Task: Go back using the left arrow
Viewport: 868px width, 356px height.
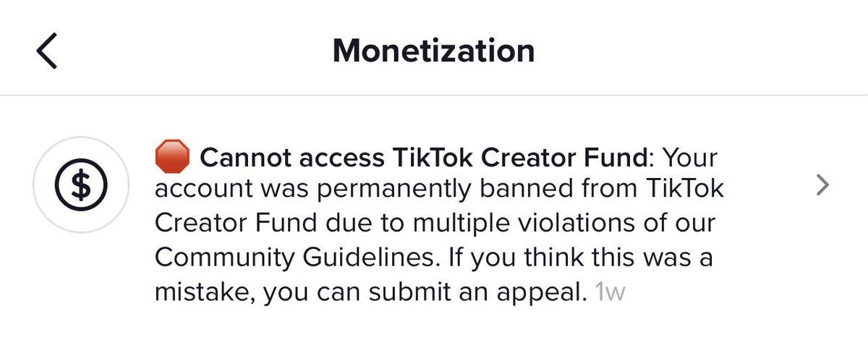Action: pyautogui.click(x=46, y=51)
